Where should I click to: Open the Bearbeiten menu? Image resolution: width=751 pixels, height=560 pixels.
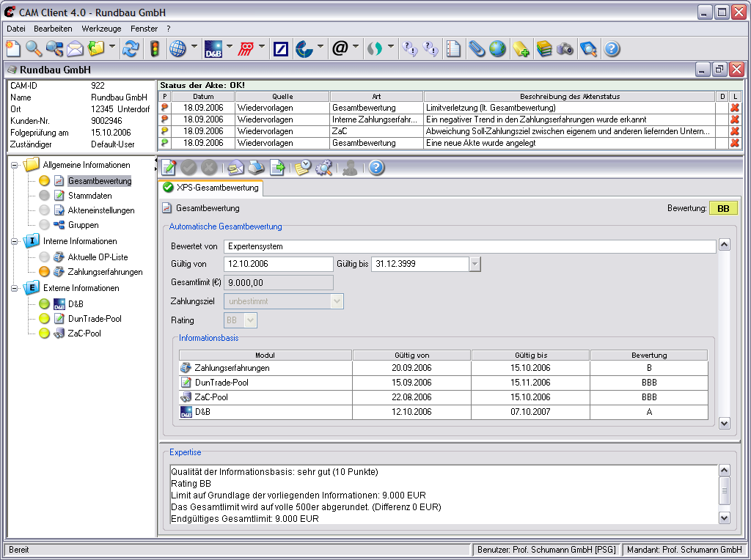click(53, 29)
